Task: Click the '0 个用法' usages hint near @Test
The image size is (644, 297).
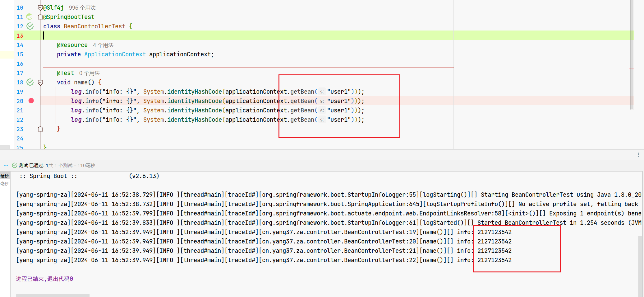Action: pyautogui.click(x=90, y=73)
